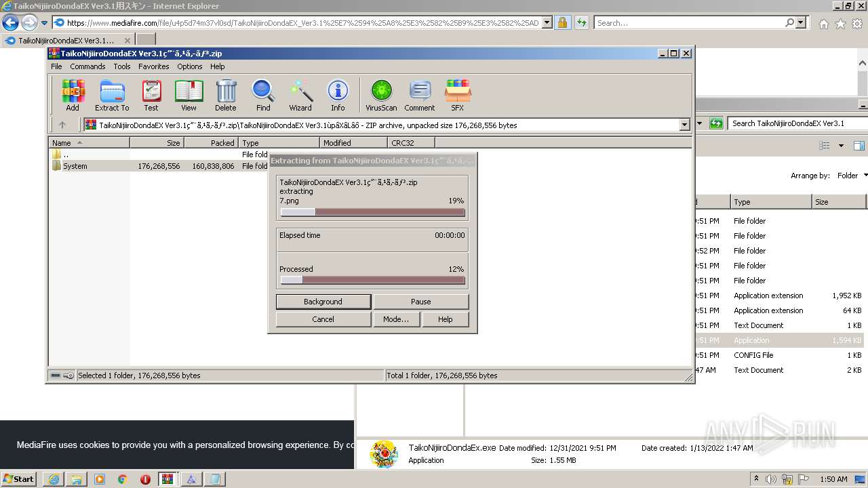Show hidden system tray icons

pyautogui.click(x=756, y=479)
